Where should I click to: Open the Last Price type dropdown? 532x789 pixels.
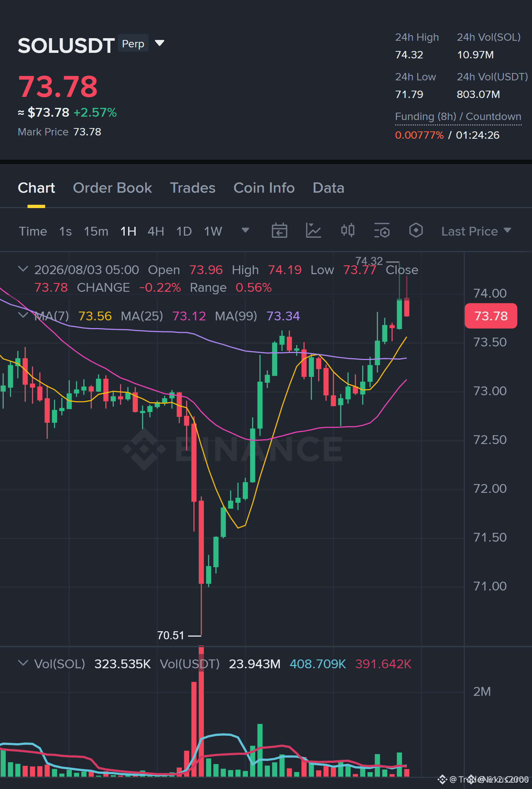pos(476,231)
